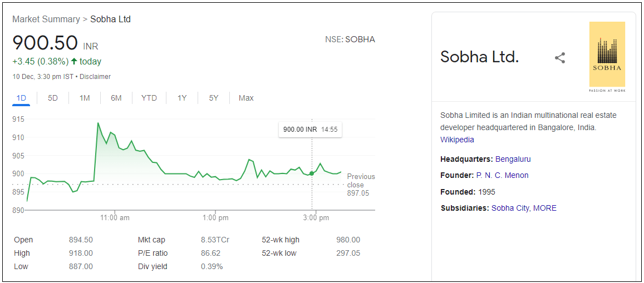This screenshot has height=283, width=644.
Task: Select the 5Y chart range
Action: click(214, 98)
